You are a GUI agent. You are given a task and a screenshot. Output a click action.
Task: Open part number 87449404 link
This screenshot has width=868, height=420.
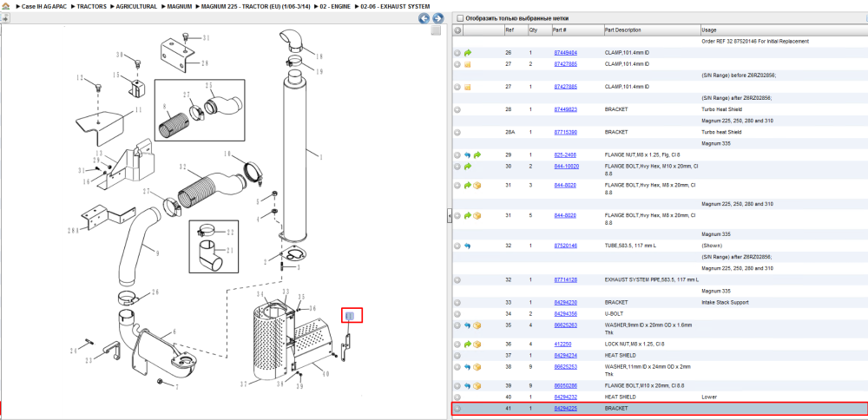pos(566,53)
